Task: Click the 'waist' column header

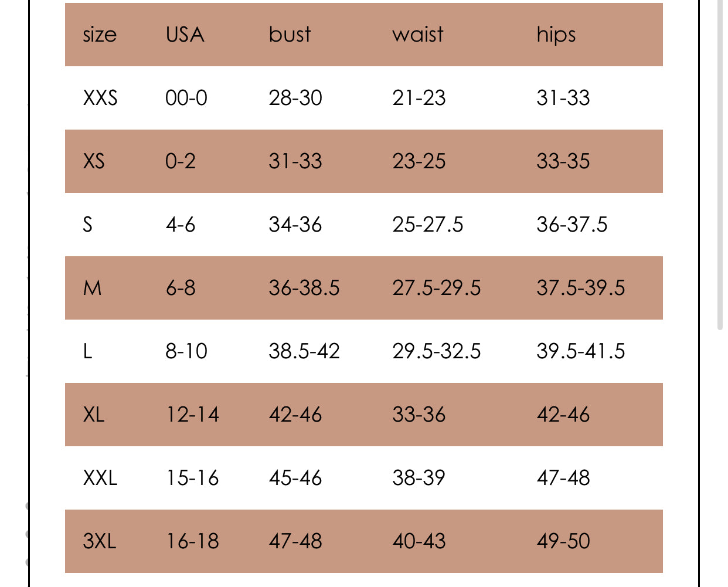Action: click(418, 35)
